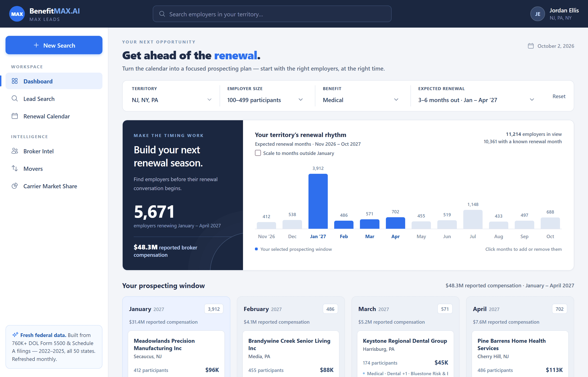Click the search magnifier icon in the top bar
Viewport: 588px width, 377px height.
click(162, 14)
